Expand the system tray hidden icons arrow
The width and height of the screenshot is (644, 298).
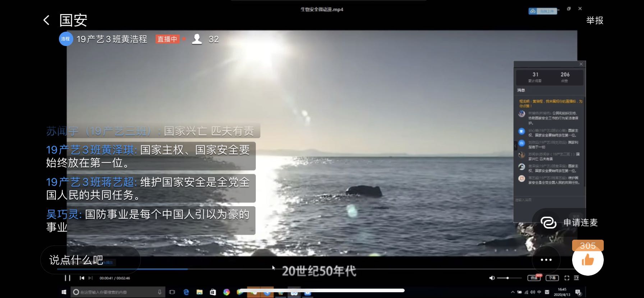513,292
